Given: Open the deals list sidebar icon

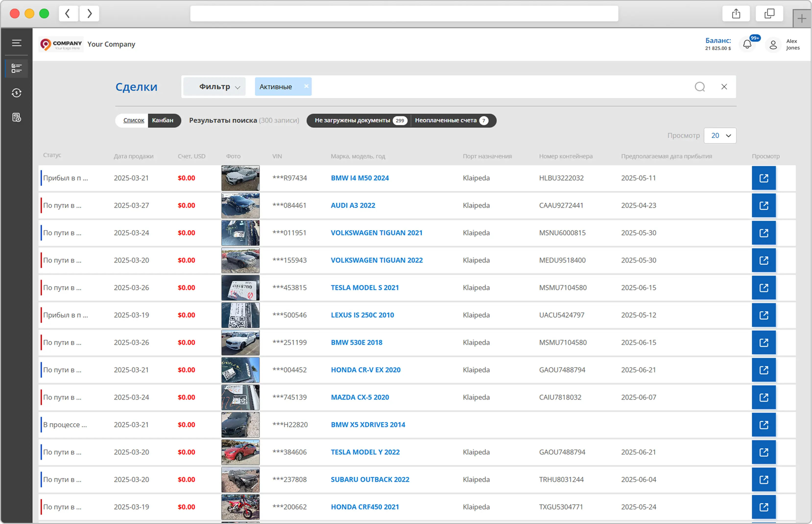Looking at the screenshot, I should pos(16,68).
